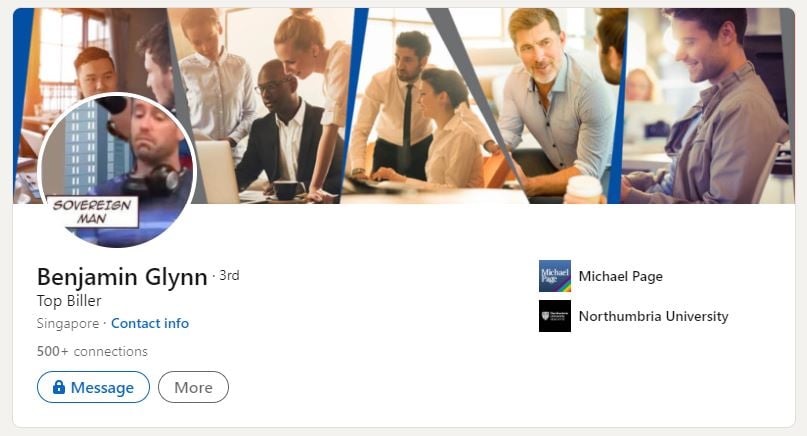Click the Northumbria University name text

tap(653, 316)
